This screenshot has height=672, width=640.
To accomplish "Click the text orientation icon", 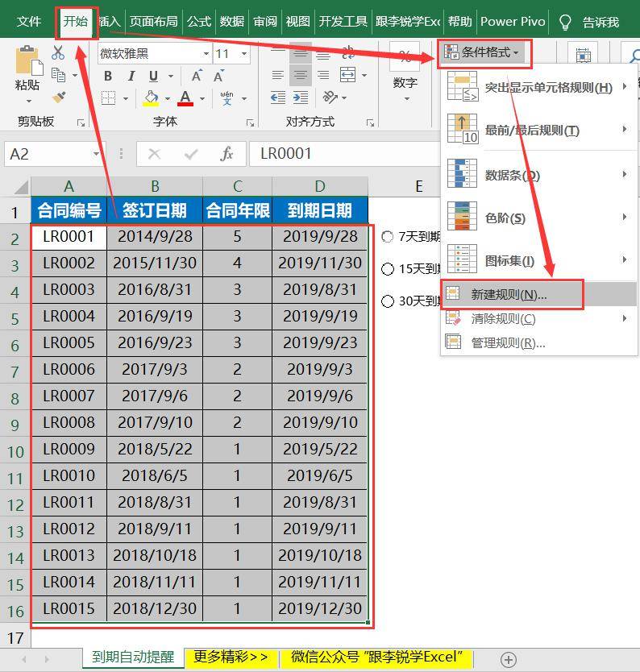I will [330, 97].
